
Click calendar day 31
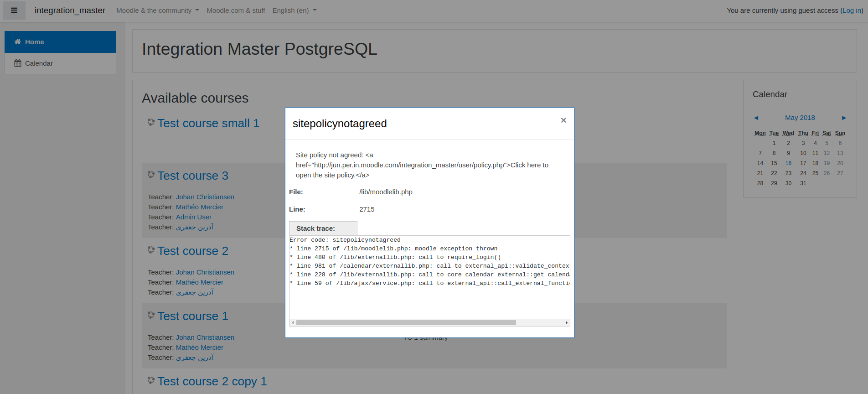click(x=803, y=183)
